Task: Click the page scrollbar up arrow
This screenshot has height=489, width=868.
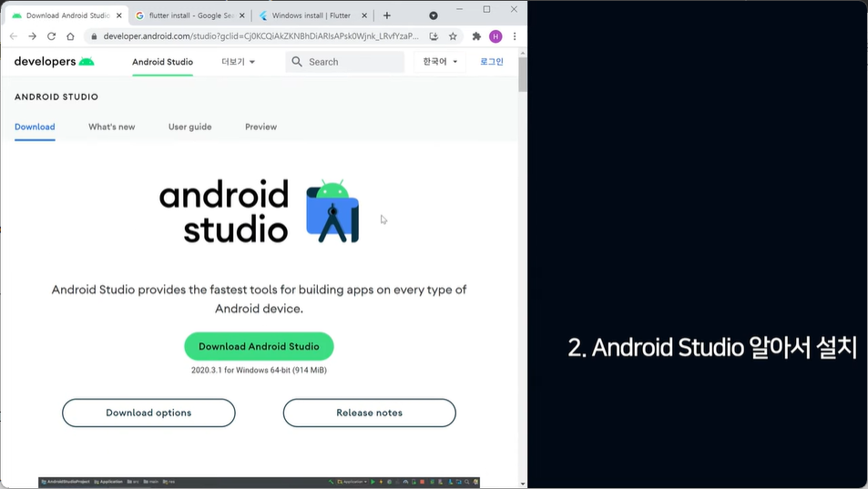Action: tap(523, 53)
